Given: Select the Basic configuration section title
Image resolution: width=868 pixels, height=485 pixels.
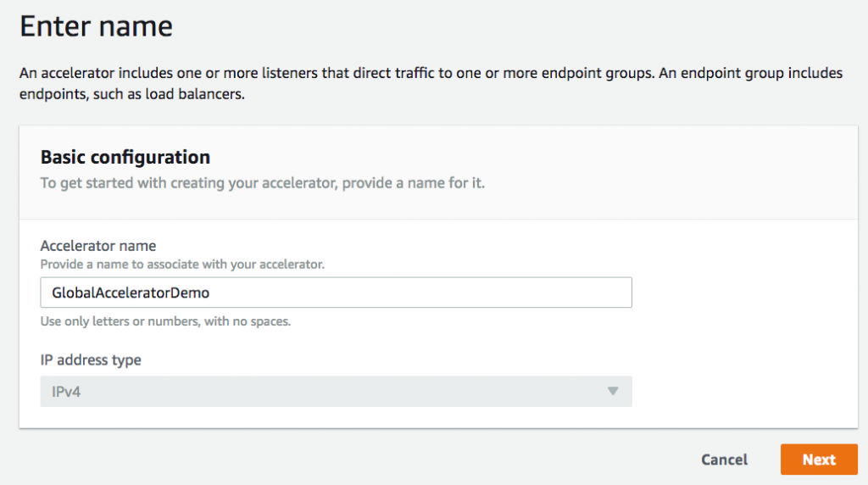Looking at the screenshot, I should [125, 157].
